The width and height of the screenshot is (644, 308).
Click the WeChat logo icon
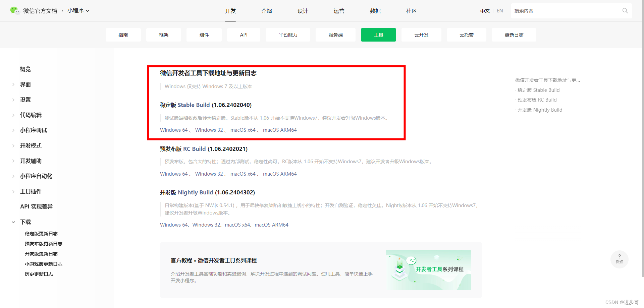click(x=15, y=11)
